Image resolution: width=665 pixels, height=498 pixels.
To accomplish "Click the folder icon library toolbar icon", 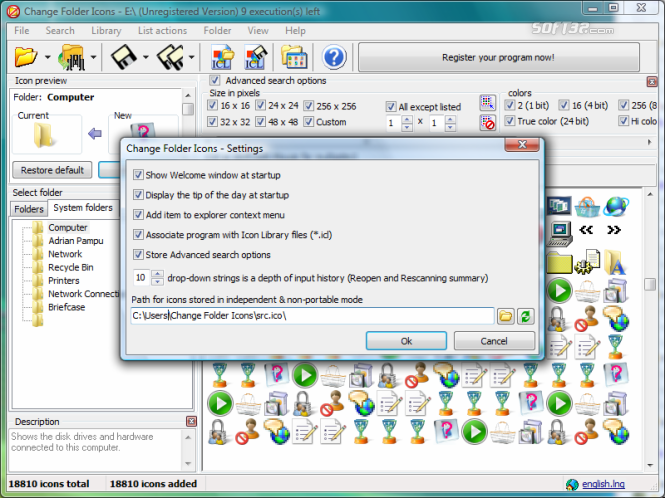I will pyautogui.click(x=293, y=57).
